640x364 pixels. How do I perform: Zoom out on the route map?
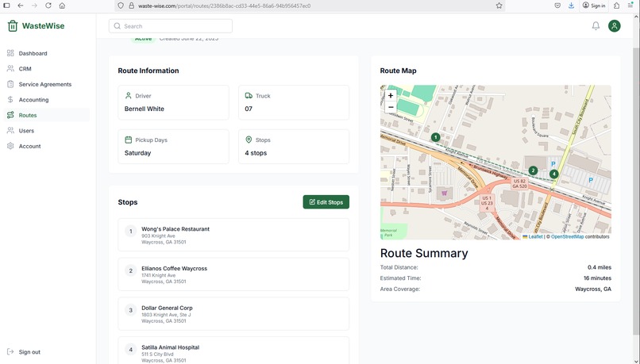tap(391, 107)
